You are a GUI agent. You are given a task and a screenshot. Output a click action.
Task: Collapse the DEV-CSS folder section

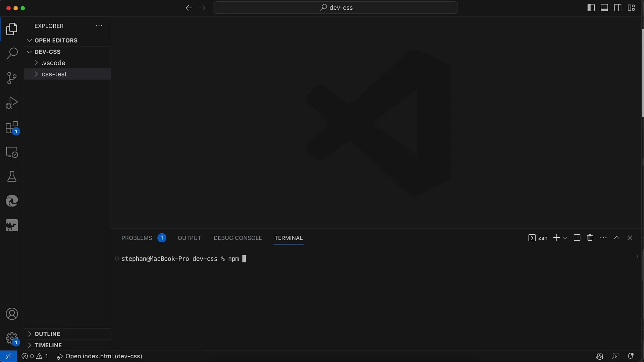[67, 52]
